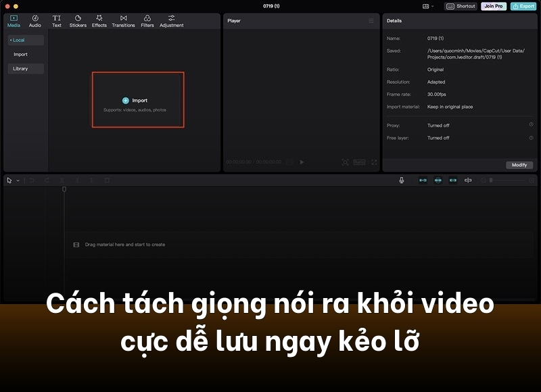
Task: Click the Frame rate value '30.00fps'
Action: tap(436, 94)
